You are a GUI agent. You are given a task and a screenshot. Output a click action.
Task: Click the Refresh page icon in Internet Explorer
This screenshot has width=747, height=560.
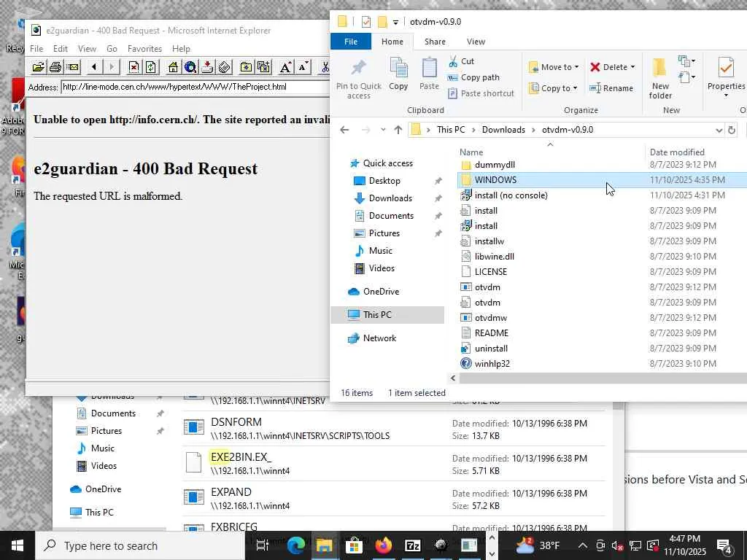150,67
